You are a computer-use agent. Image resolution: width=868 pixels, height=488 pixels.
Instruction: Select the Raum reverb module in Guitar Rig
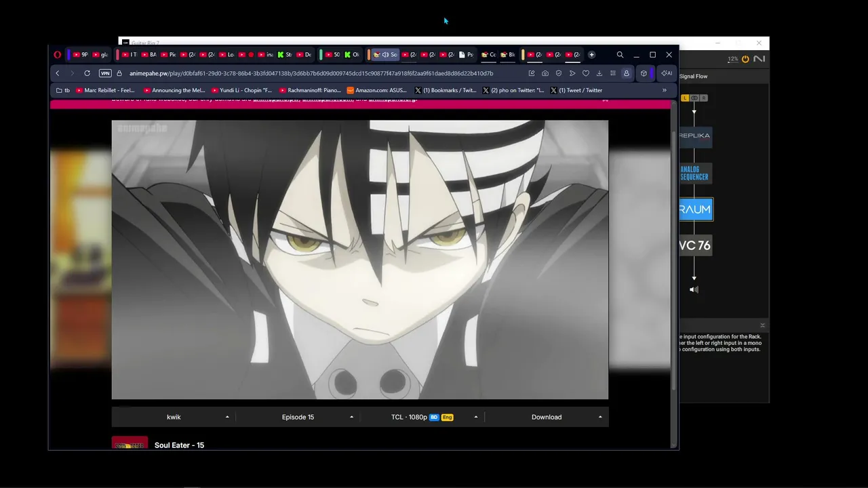(696, 209)
